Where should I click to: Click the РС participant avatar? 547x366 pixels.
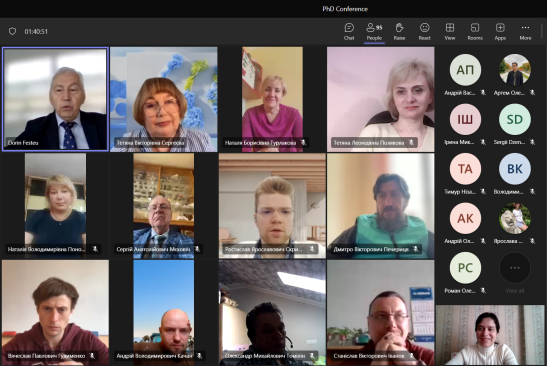click(x=465, y=268)
